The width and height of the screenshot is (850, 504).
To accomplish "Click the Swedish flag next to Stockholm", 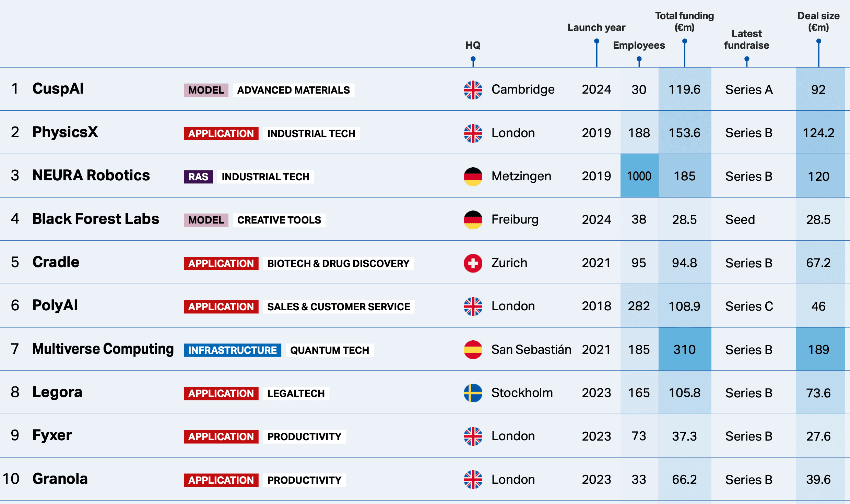I will (473, 393).
